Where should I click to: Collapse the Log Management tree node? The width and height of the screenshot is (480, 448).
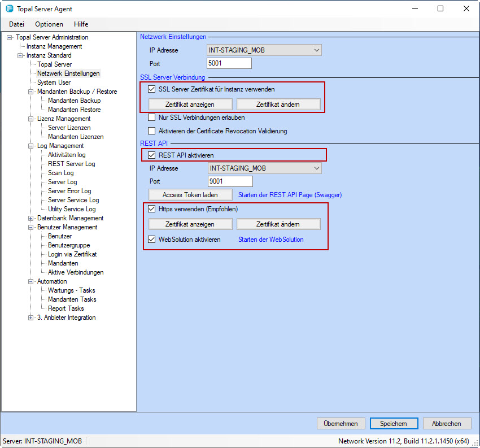[31, 146]
